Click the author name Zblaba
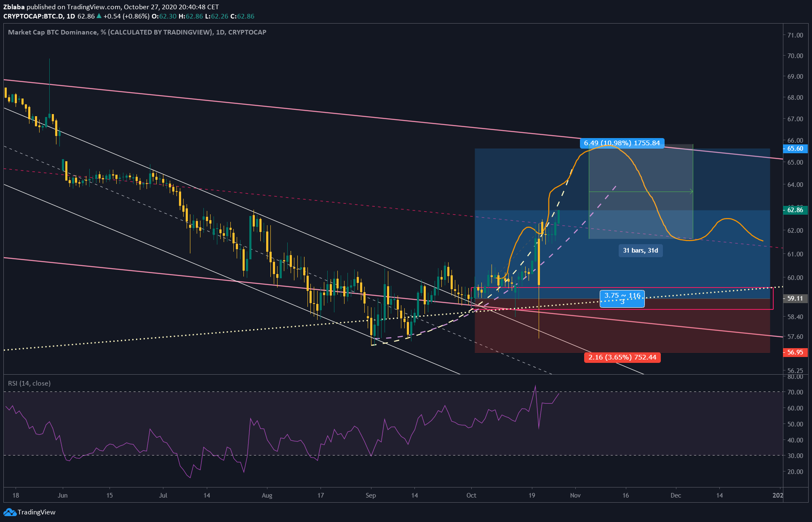812x522 pixels. point(14,7)
